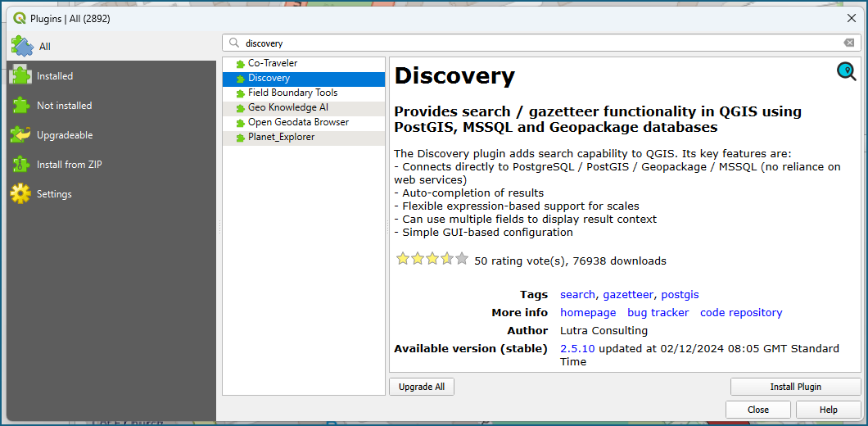This screenshot has height=426, width=868.
Task: Open the Install from ZIP tab
Action: [x=111, y=165]
